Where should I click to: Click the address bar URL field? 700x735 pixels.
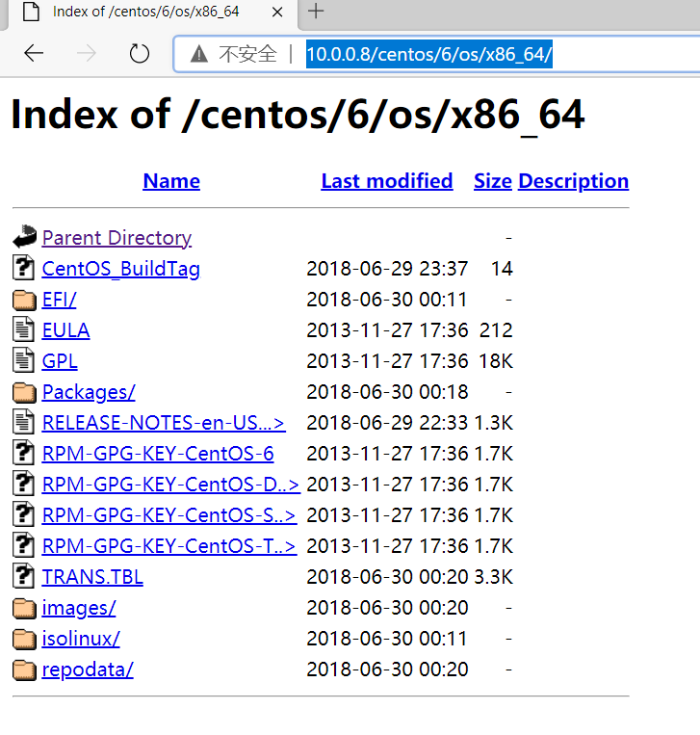(428, 54)
